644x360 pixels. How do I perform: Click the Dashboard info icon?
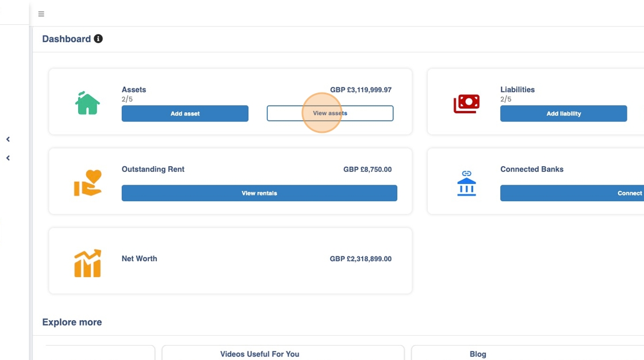click(98, 39)
